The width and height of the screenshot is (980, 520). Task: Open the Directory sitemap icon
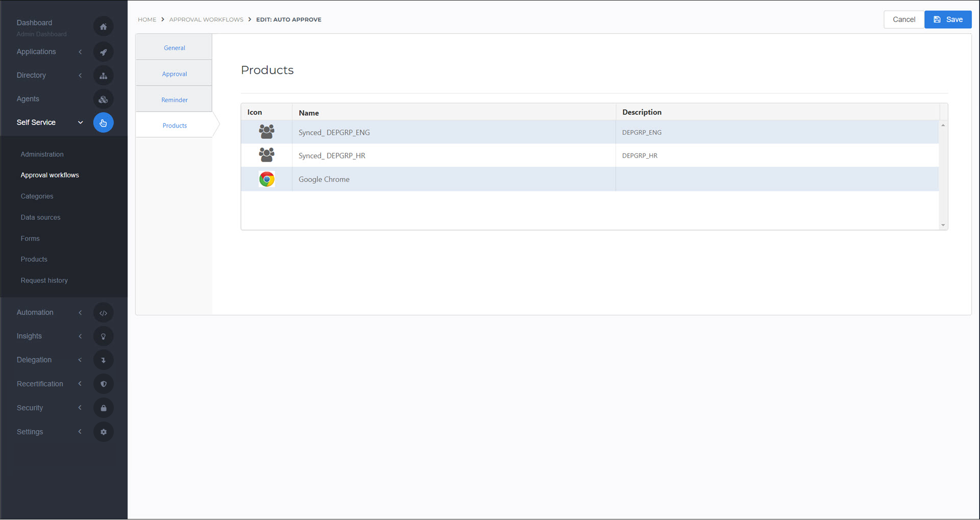tap(103, 75)
